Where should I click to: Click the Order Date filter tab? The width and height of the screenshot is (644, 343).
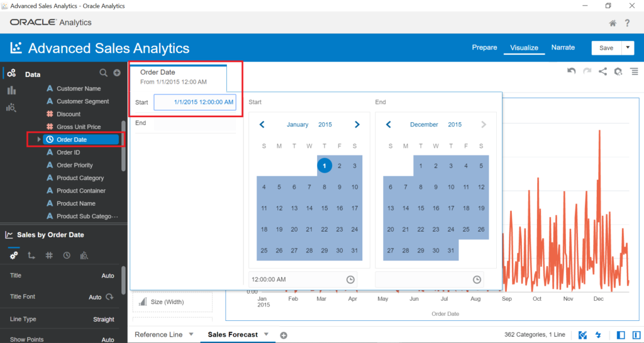tap(178, 77)
